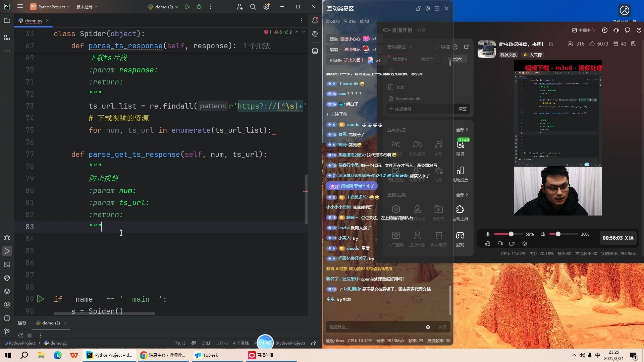
Task: Run the demo (2) configuration
Action: coord(187,7)
